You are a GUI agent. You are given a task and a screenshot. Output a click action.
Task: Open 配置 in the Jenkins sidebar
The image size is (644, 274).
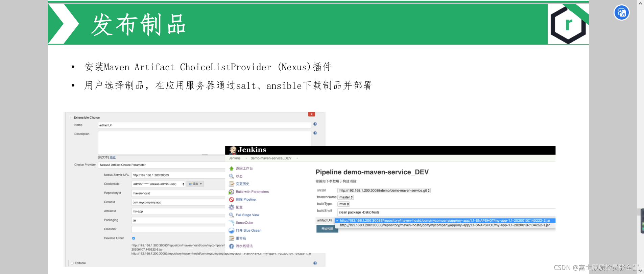tap(239, 207)
